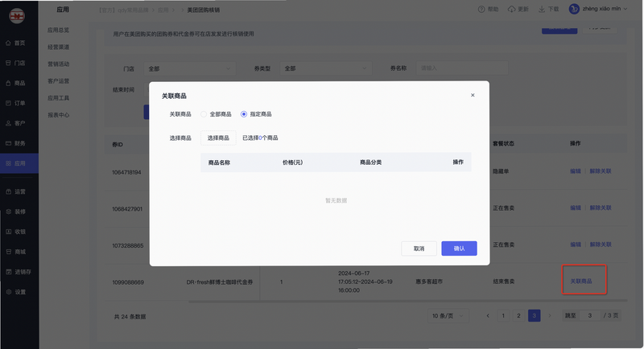
Task: Open 订单 orders in the left sidebar
Action: pos(15,104)
